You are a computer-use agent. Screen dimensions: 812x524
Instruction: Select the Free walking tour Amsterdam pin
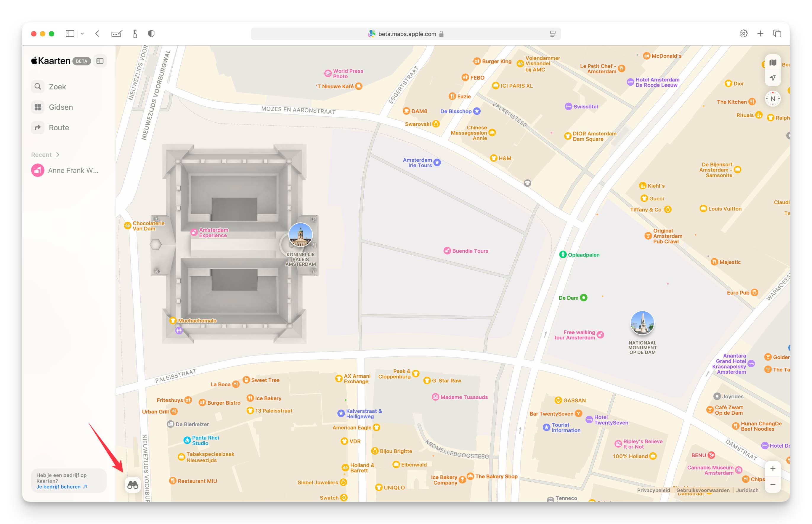pyautogui.click(x=600, y=335)
